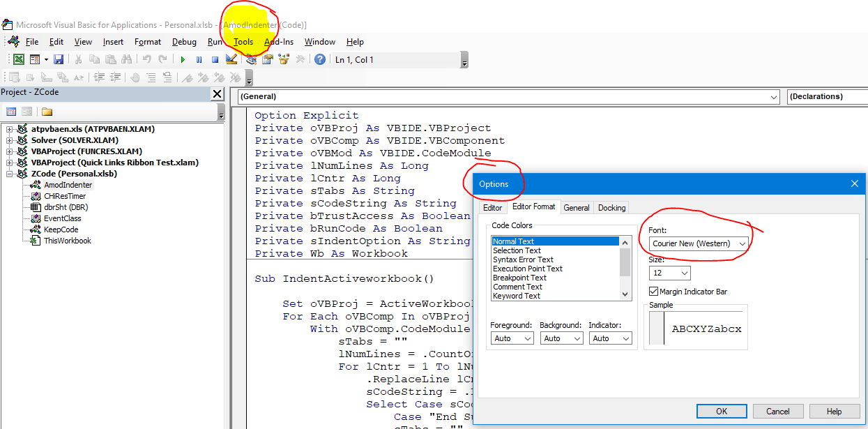Click the Undo arrow icon
The height and width of the screenshot is (429, 868).
(146, 59)
